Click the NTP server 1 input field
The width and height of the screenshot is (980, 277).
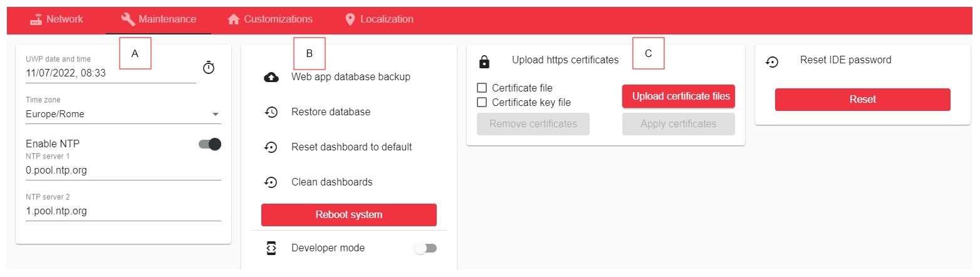(x=123, y=170)
